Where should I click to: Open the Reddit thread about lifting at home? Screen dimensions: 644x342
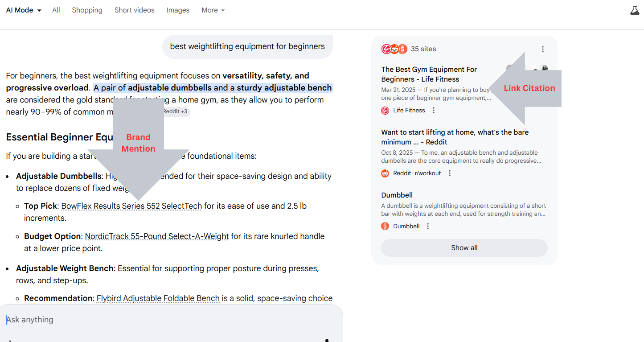[455, 137]
